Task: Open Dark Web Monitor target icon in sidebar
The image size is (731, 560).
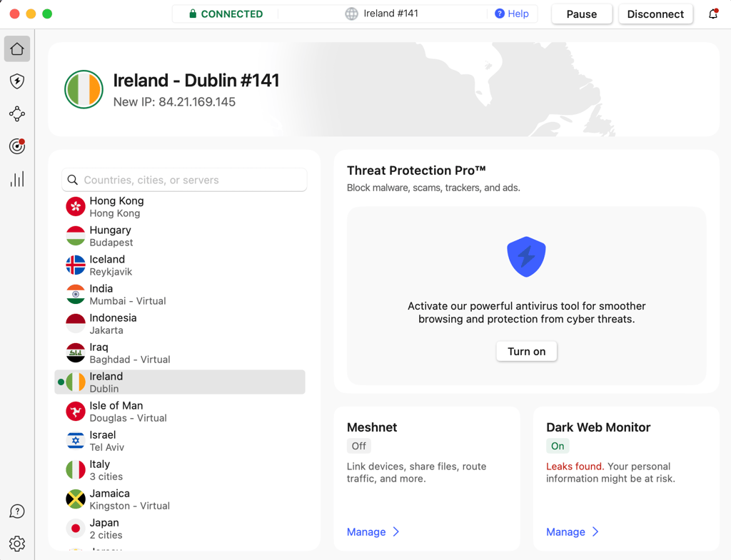Action: 17,146
